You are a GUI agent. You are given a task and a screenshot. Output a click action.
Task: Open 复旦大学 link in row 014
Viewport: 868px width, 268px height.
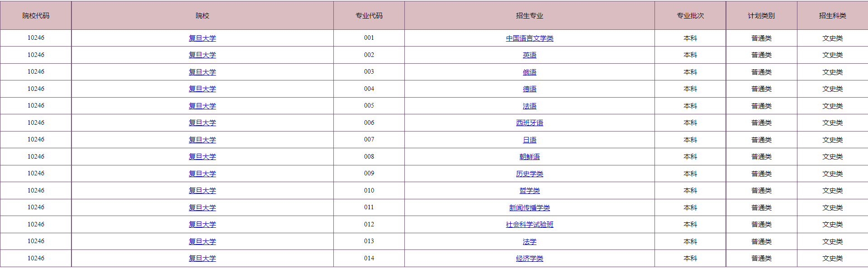(202, 259)
